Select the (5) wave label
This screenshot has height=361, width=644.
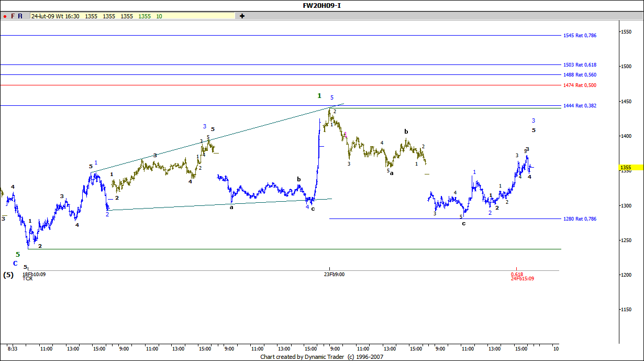8,275
